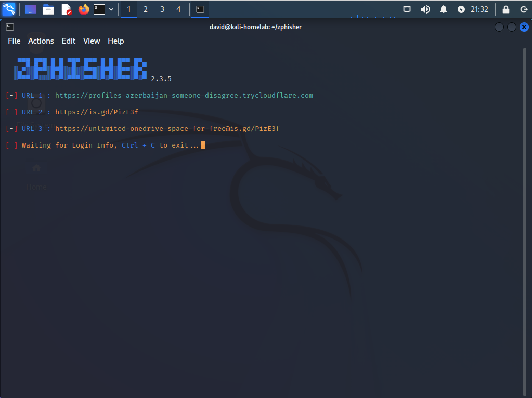Switch to workspace 2
532x398 pixels.
click(146, 9)
